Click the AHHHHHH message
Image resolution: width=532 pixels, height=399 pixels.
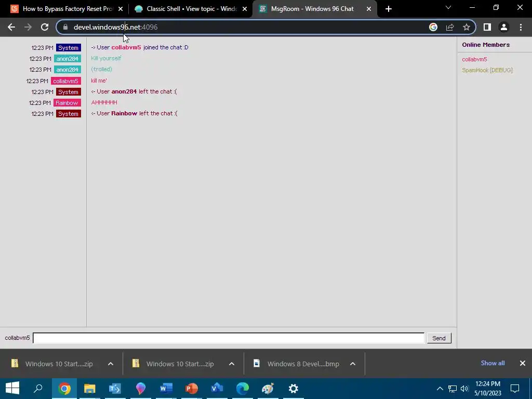tap(104, 102)
